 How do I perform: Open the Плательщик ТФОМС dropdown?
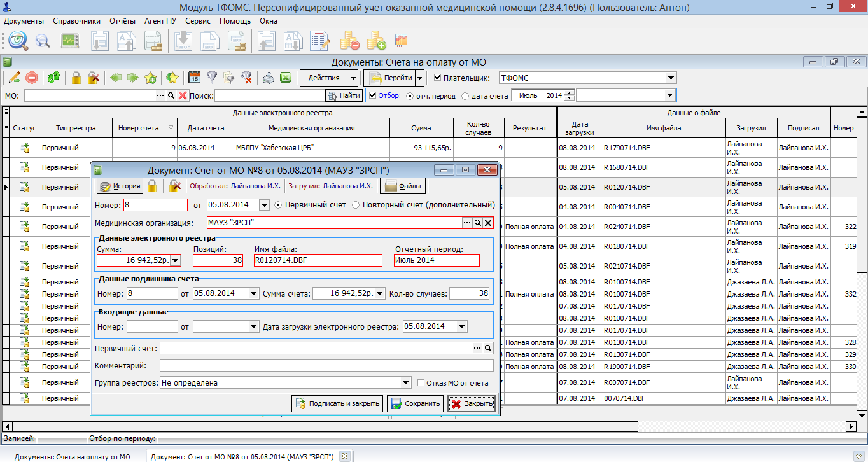pyautogui.click(x=671, y=78)
